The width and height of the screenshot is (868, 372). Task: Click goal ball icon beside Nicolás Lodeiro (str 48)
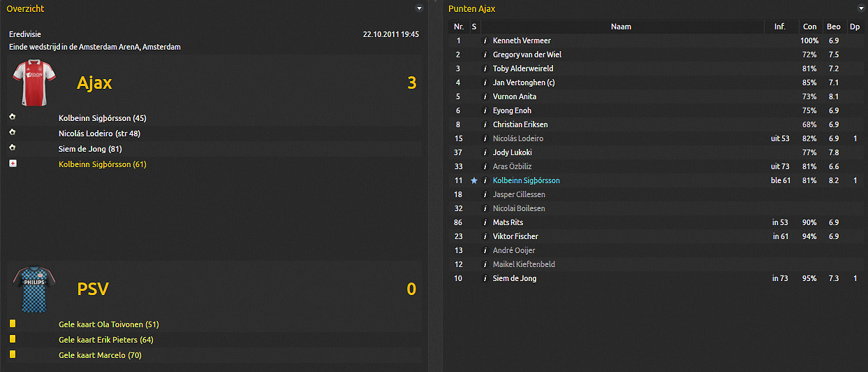[13, 133]
